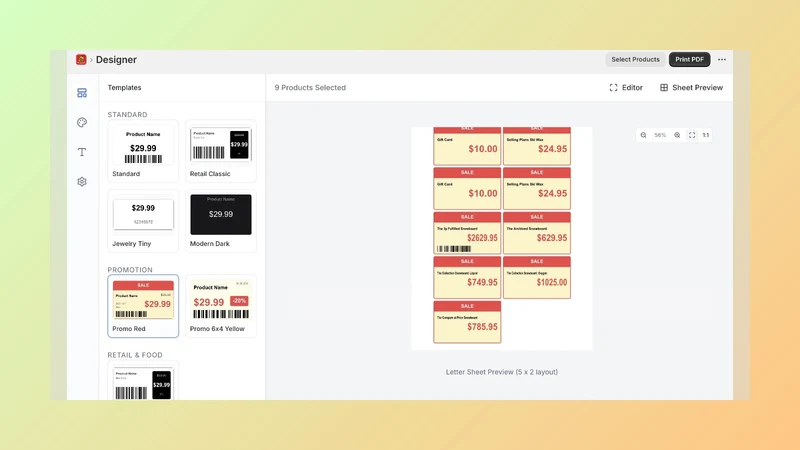Viewport: 800px width, 450px height.
Task: Fit the preview to screen
Action: pyautogui.click(x=692, y=135)
